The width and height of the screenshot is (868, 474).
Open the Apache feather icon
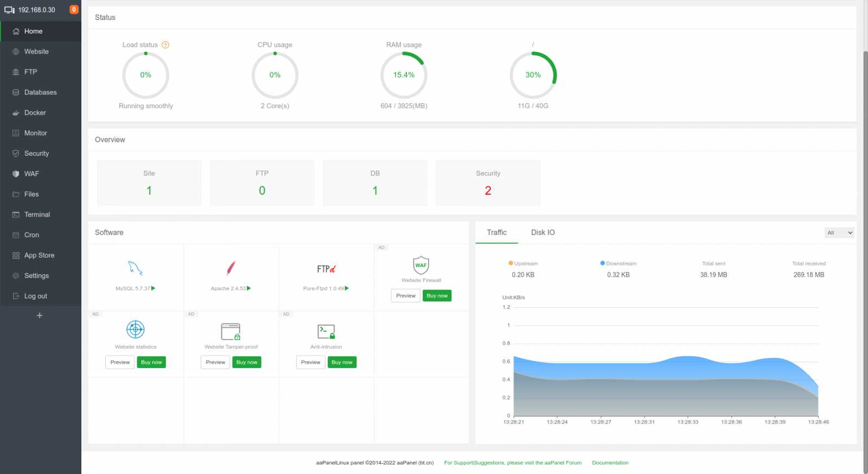(x=231, y=268)
